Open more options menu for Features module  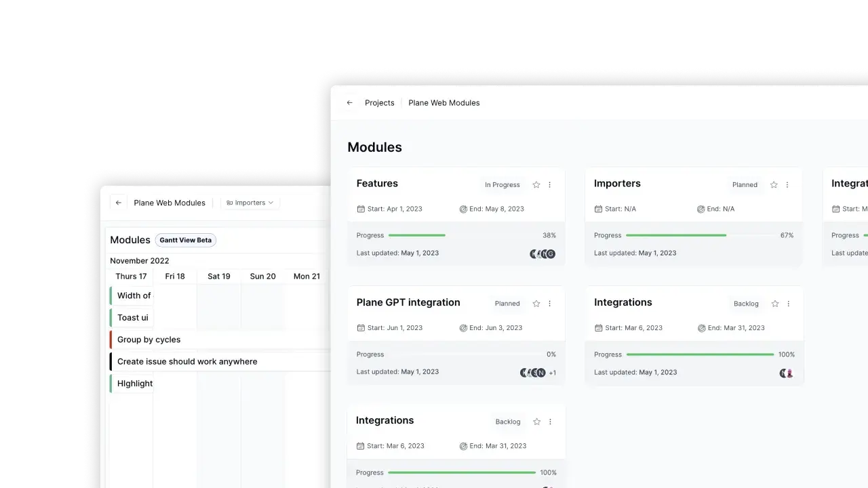550,185
